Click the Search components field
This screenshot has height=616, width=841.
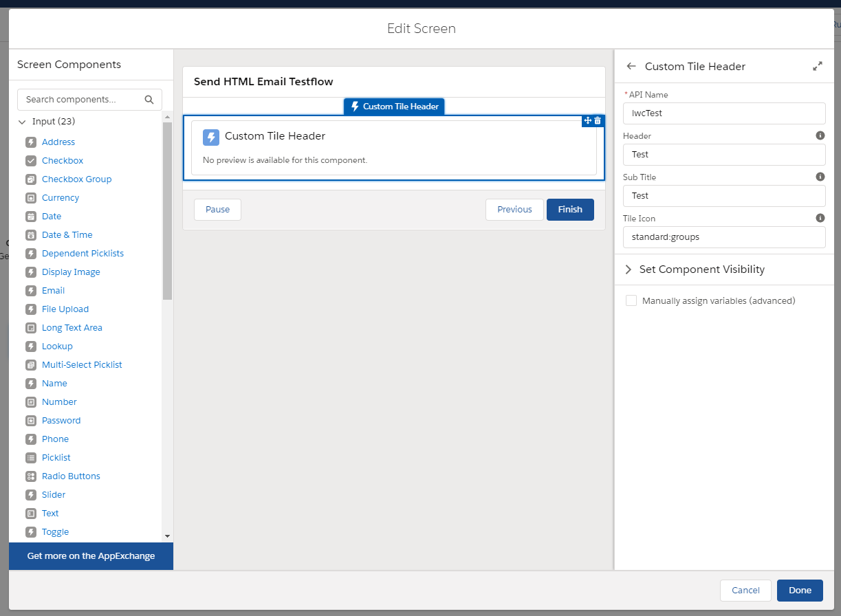[x=89, y=100]
